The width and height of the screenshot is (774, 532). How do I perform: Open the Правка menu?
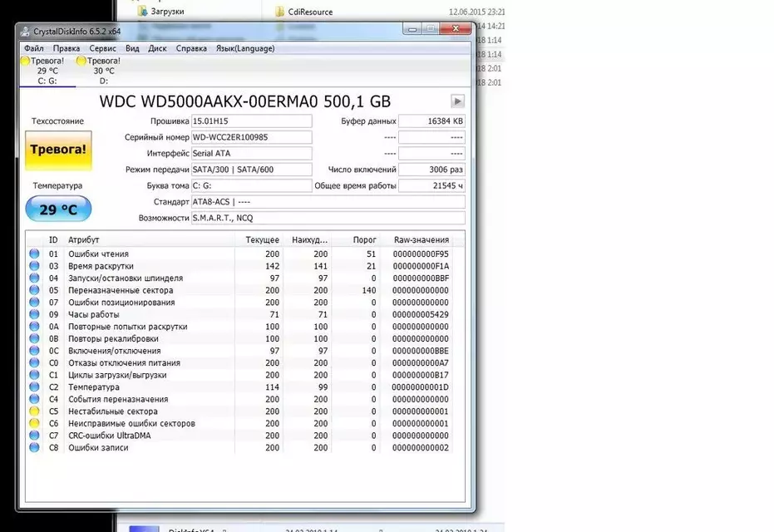(x=67, y=48)
